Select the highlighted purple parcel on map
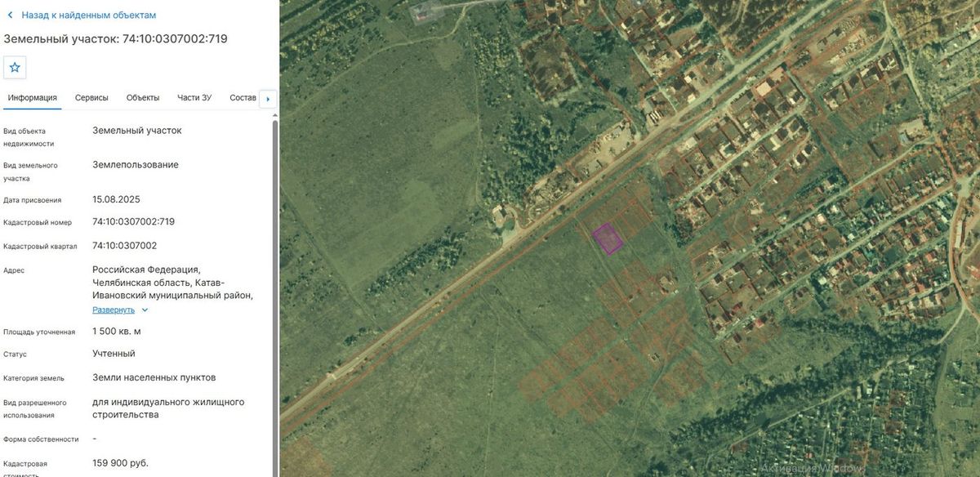Screen dimensions: 980x477 pyautogui.click(x=608, y=238)
